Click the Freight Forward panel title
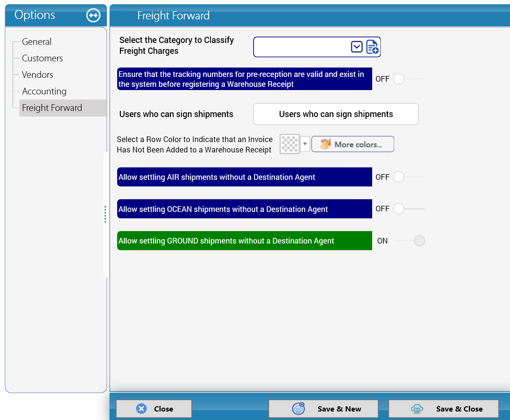The width and height of the screenshot is (510, 420). point(173,16)
